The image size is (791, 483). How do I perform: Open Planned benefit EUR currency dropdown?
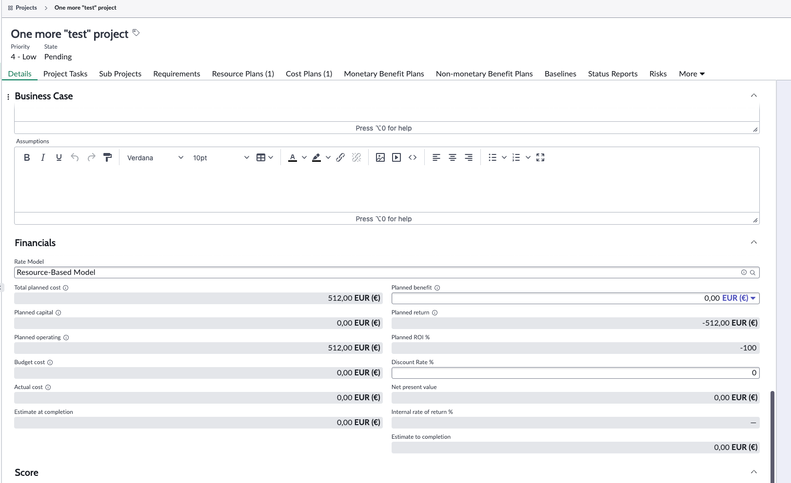pyautogui.click(x=739, y=298)
